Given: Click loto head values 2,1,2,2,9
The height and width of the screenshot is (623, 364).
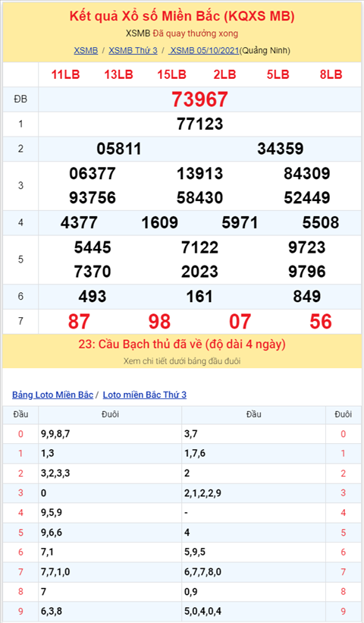Looking at the screenshot, I should click(x=202, y=493).
